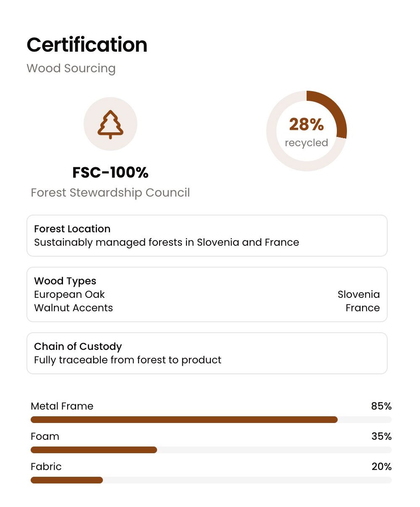Click the Wood Sourcing subtitle
Screen dimensions: 420x507
[x=71, y=68]
